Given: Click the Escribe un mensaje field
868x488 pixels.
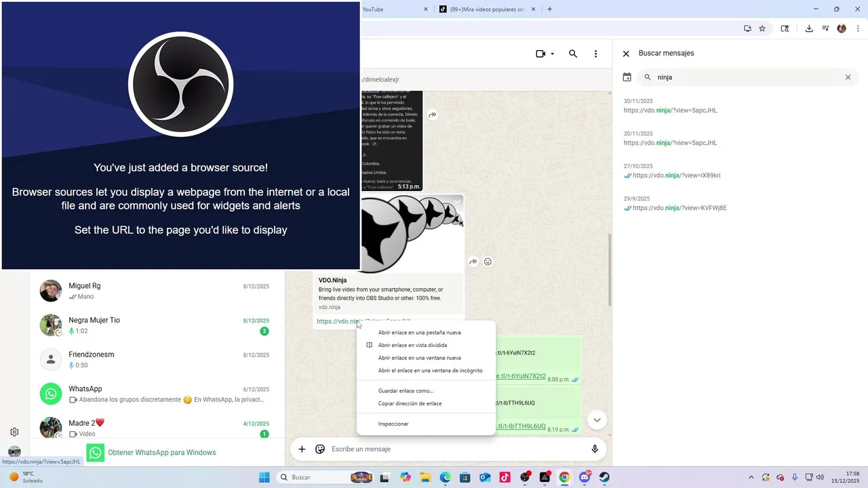Looking at the screenshot, I should point(458,449).
